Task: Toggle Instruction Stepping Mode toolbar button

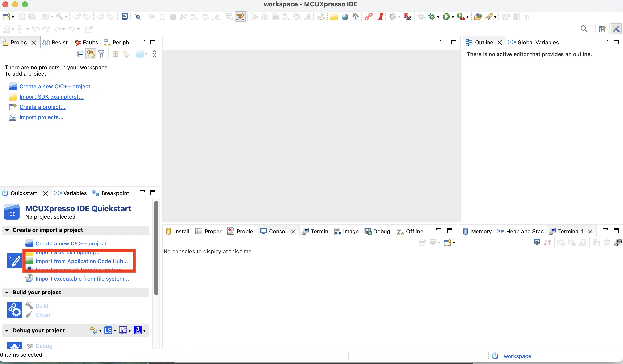Action: tap(240, 17)
